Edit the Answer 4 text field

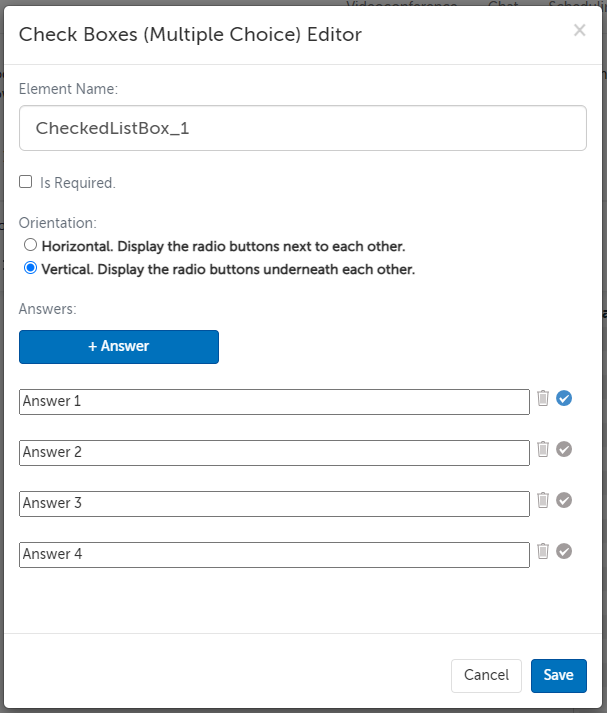point(274,554)
